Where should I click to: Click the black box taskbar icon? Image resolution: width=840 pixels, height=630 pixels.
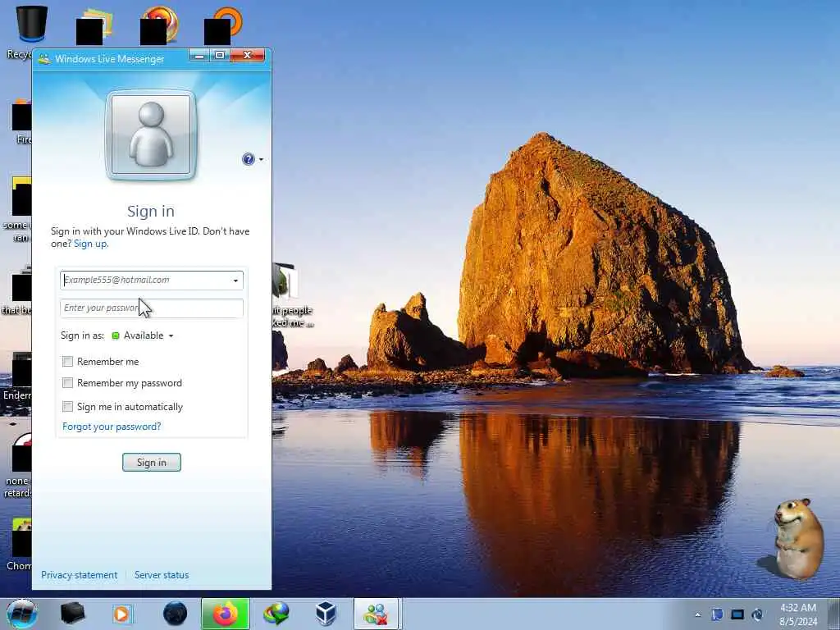point(72,614)
